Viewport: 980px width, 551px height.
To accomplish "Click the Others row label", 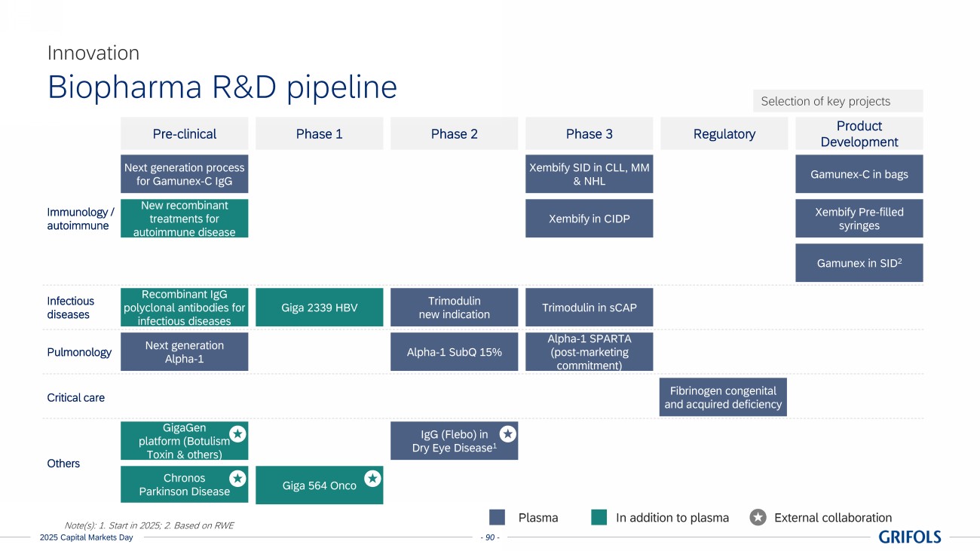I will click(63, 464).
